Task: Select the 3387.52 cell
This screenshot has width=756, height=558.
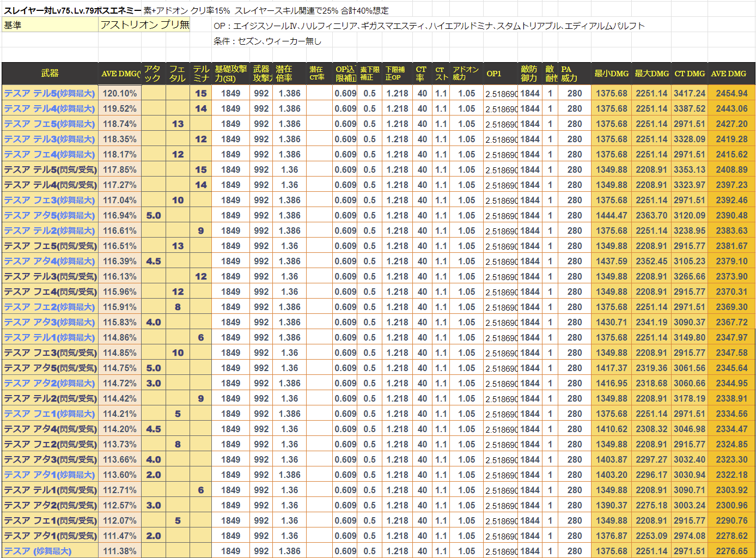Action: (690, 108)
